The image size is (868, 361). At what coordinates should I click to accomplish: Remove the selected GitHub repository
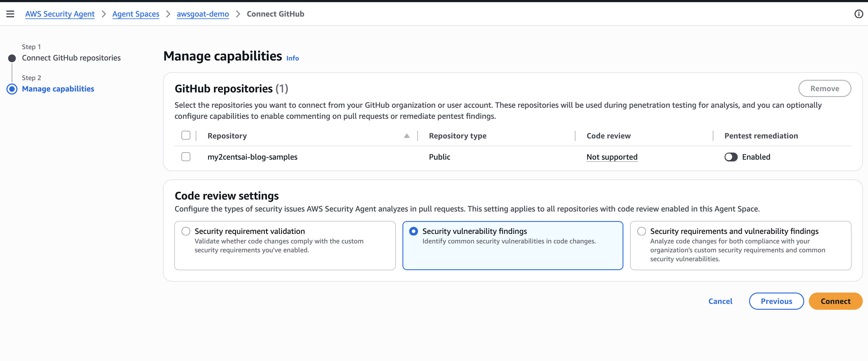click(x=824, y=88)
